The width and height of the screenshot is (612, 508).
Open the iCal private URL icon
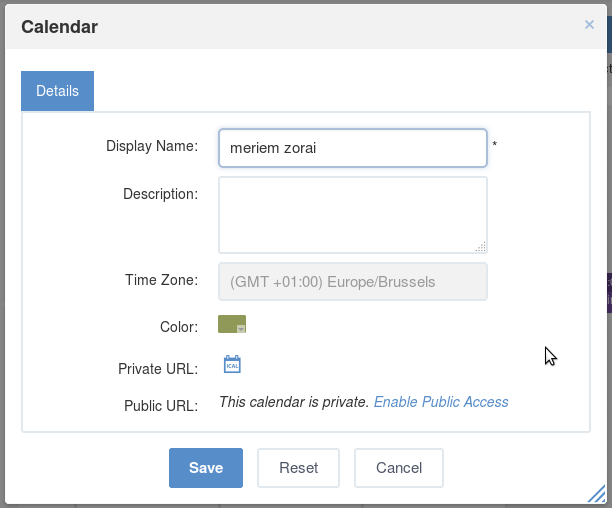click(232, 364)
